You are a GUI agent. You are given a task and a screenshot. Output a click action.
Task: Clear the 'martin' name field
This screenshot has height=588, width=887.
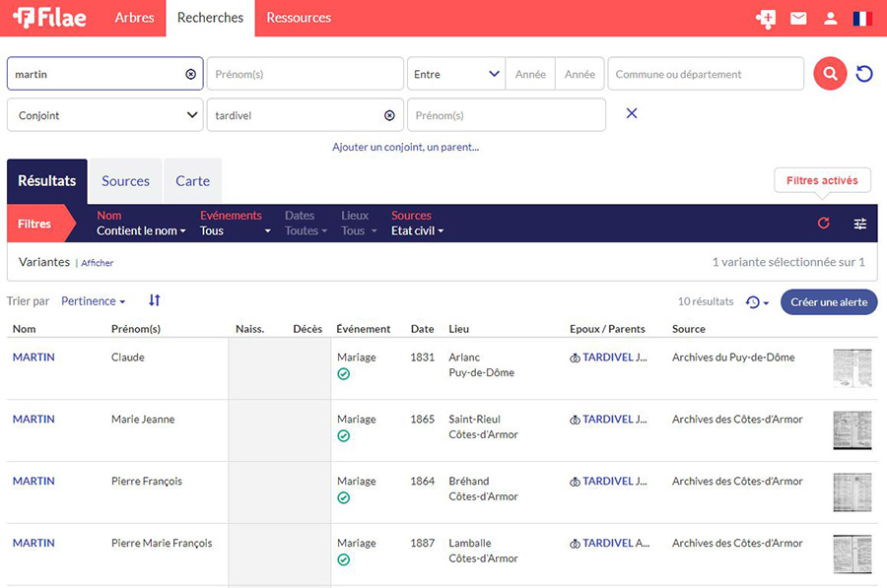[191, 74]
